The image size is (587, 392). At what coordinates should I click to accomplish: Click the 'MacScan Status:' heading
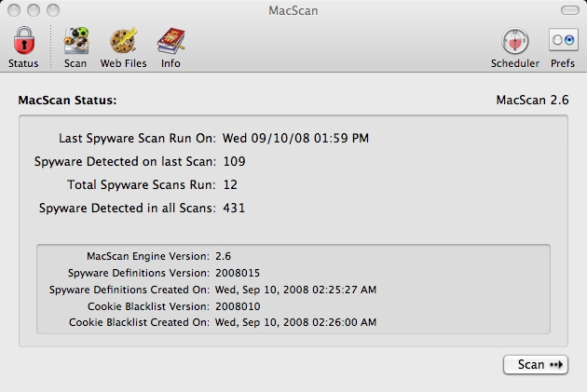[x=68, y=100]
